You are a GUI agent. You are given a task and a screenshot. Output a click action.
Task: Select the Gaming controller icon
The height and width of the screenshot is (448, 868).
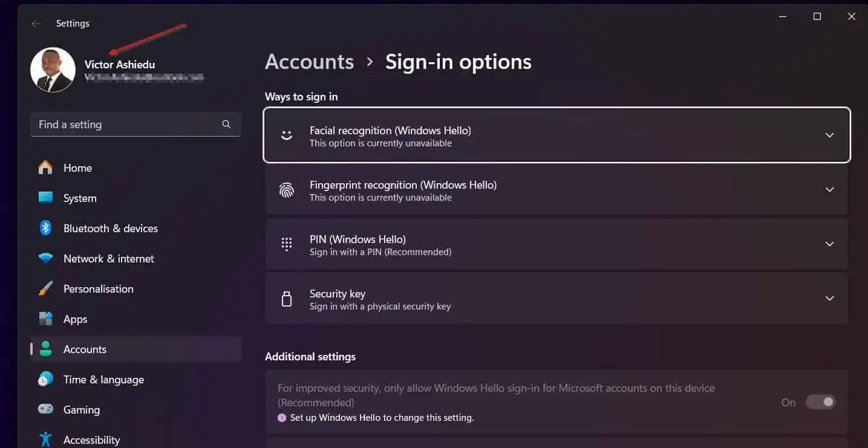(45, 409)
